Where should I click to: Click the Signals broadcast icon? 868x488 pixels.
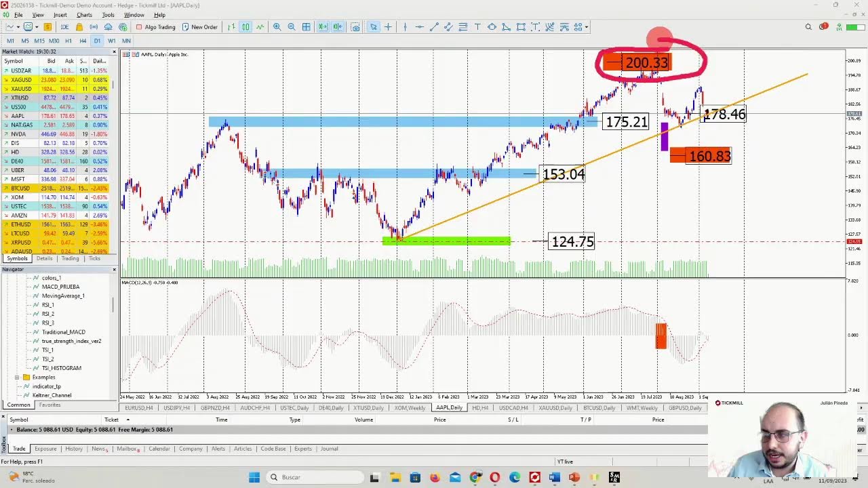pos(94,27)
